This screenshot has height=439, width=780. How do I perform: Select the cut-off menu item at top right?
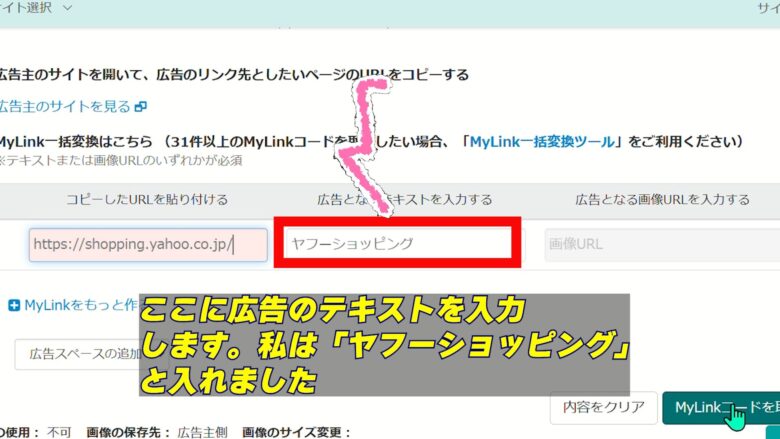coord(767,8)
